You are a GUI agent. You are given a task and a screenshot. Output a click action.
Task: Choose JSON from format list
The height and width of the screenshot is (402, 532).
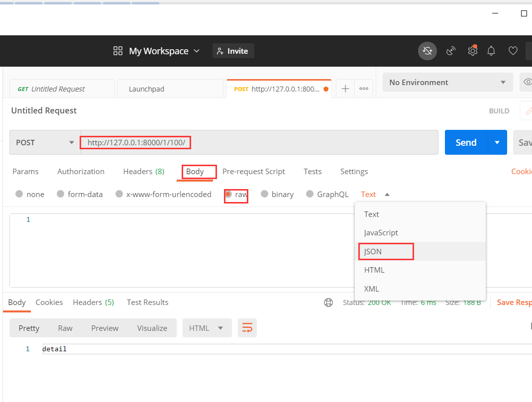(420, 251)
